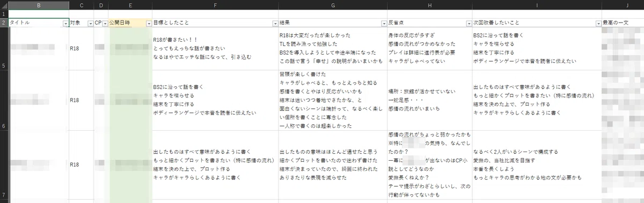
Task: Select cell starting with 身体の反応が多すぎ
Action: [429, 49]
